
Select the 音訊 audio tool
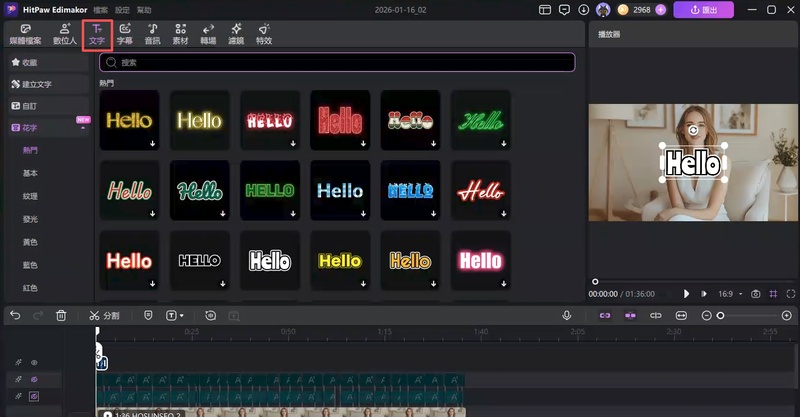coord(153,34)
